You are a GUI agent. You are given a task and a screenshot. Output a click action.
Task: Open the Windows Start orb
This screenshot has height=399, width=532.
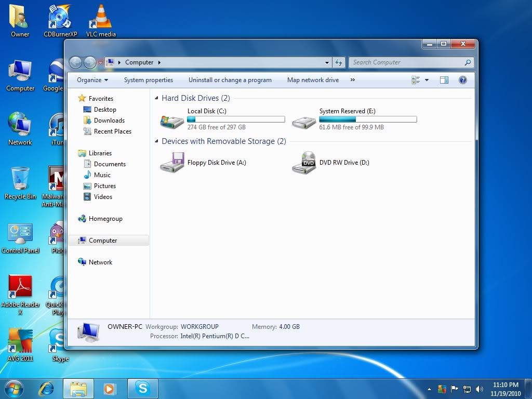(x=14, y=389)
